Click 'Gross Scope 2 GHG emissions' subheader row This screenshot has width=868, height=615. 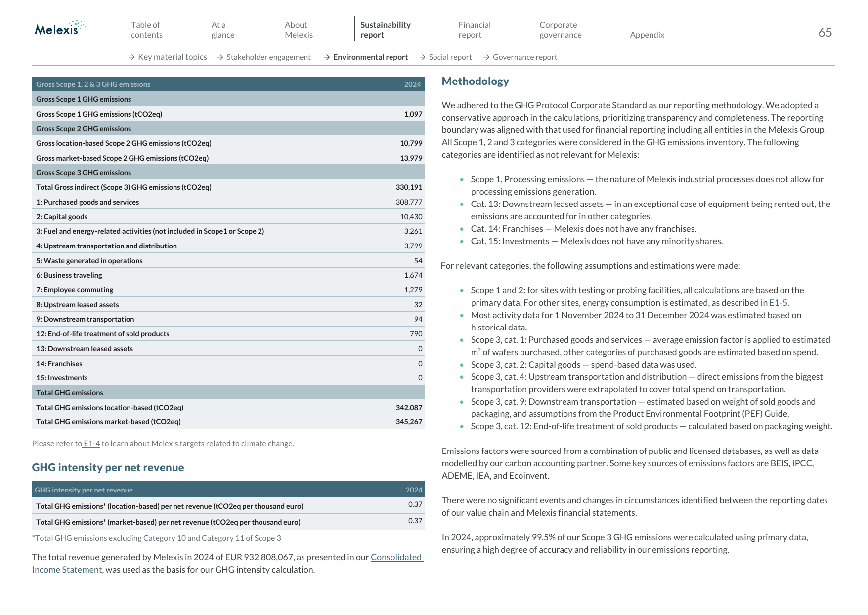[228, 128]
